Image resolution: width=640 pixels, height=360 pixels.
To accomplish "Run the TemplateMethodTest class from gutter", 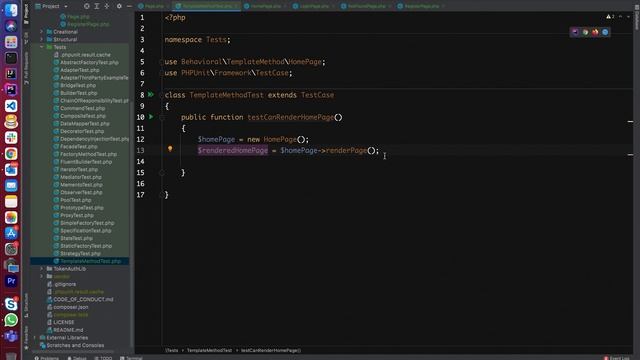I will [151, 95].
